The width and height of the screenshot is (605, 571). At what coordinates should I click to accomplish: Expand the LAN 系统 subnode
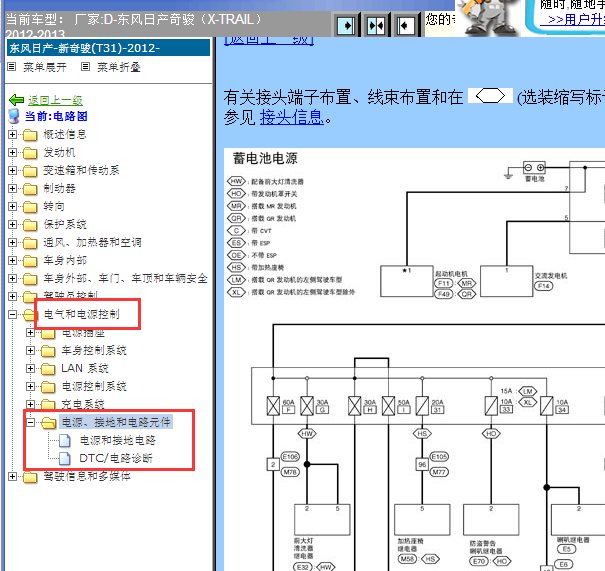click(30, 369)
